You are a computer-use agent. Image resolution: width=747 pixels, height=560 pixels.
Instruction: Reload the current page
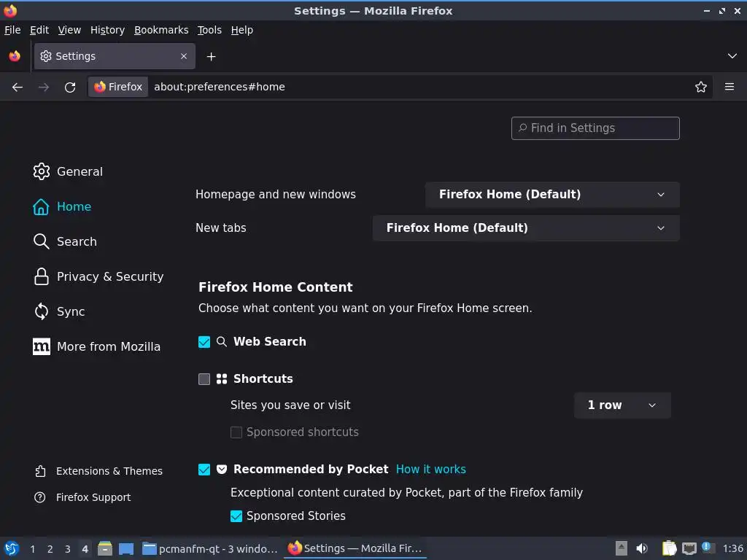pos(70,87)
